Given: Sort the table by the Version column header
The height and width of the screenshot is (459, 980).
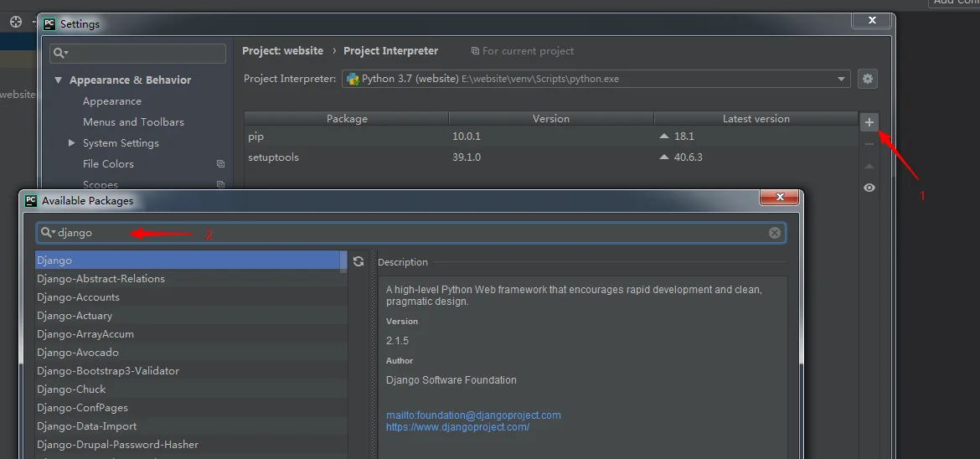Looking at the screenshot, I should 550,119.
